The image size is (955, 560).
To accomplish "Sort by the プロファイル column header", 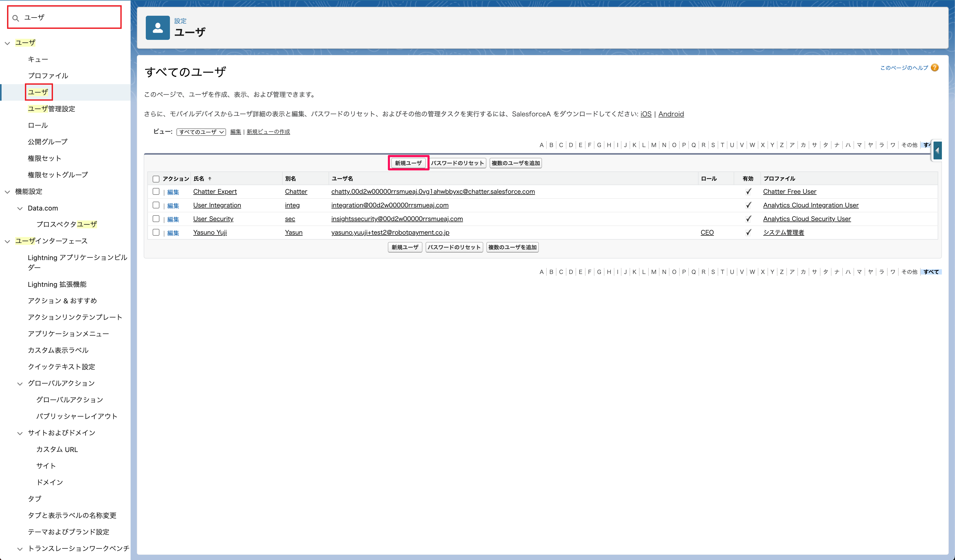I will click(779, 179).
